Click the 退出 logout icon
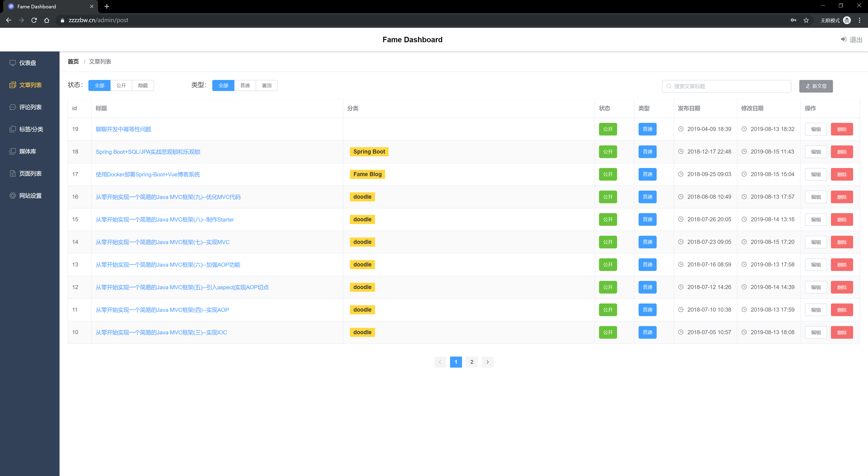 (843, 39)
